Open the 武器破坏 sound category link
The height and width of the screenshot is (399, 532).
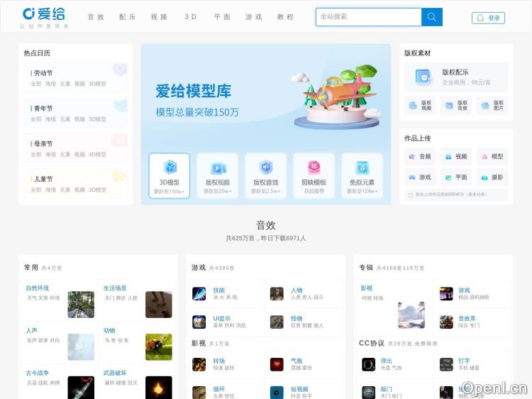tap(115, 373)
